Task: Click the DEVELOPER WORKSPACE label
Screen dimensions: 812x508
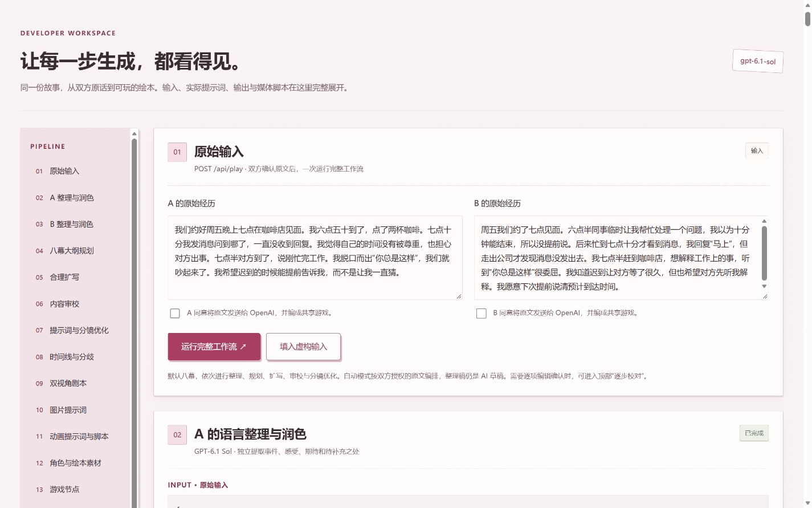Action: (68, 33)
